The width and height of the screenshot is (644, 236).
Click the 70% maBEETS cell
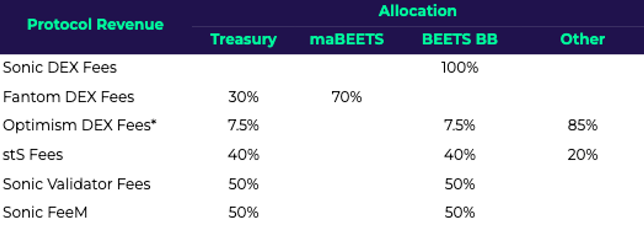(346, 97)
